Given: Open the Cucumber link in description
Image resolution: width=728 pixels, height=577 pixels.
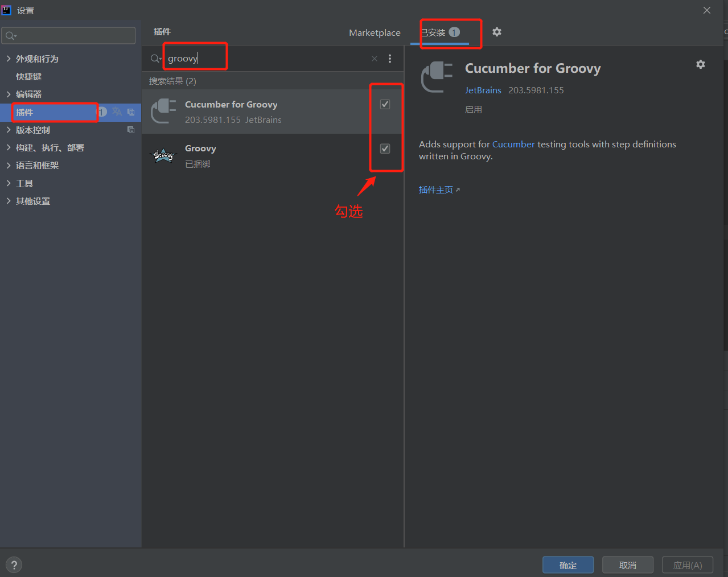Looking at the screenshot, I should tap(513, 144).
